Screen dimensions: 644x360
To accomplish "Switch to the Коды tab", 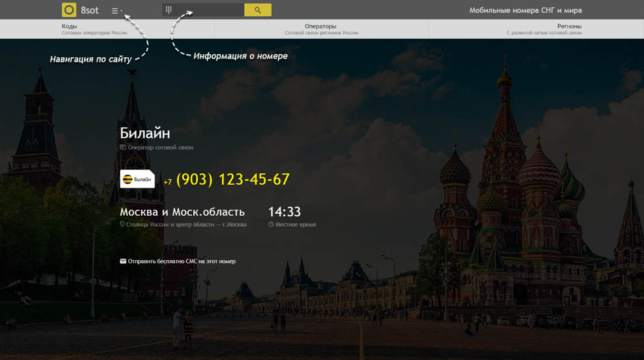I will 107,29.
